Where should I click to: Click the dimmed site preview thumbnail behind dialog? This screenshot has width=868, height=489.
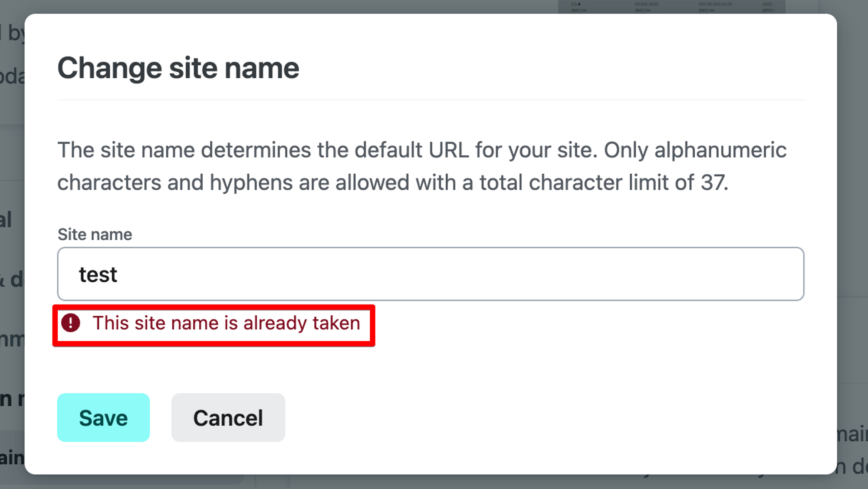coord(671,6)
